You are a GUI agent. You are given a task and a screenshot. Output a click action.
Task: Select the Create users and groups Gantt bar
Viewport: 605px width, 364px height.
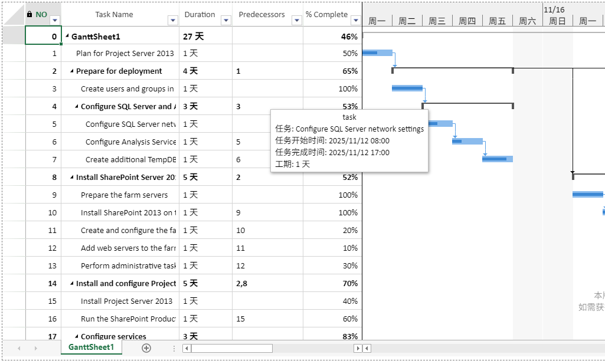(407, 88)
